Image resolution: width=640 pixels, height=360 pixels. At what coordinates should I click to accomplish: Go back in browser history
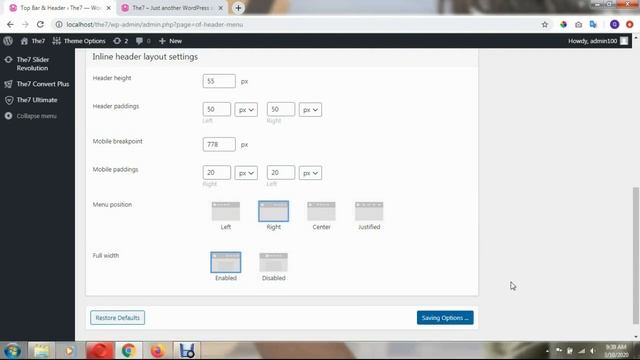(x=10, y=24)
